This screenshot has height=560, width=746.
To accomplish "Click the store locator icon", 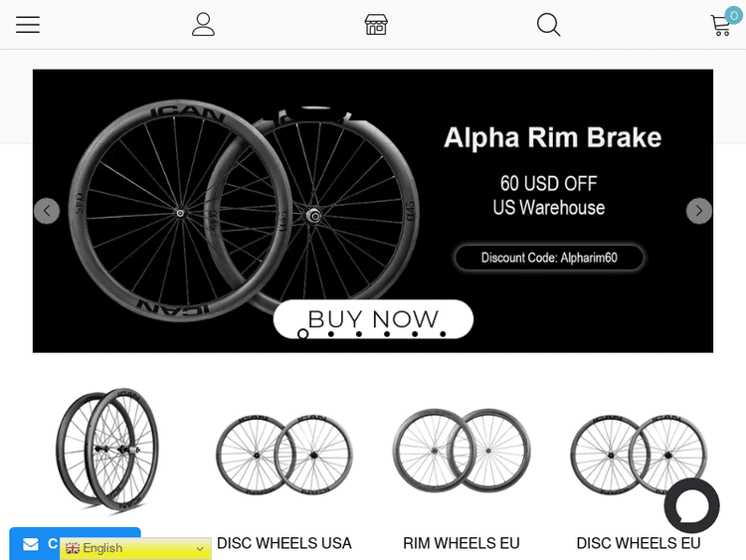I will [x=376, y=25].
